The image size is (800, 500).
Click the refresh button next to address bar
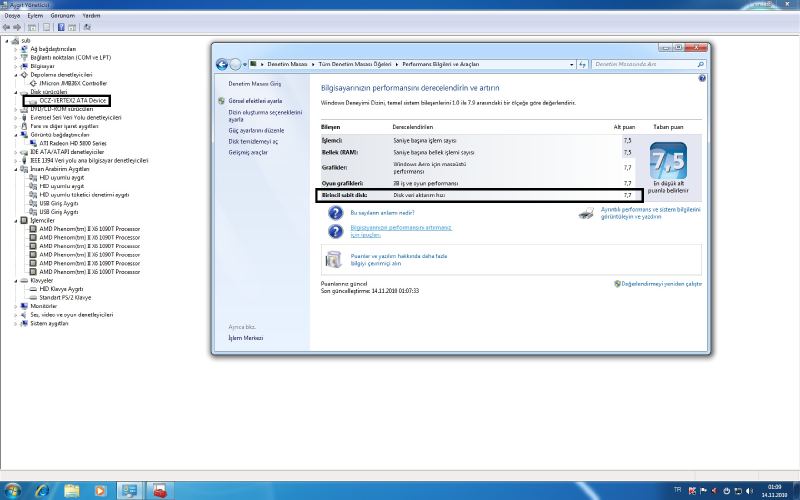582,63
